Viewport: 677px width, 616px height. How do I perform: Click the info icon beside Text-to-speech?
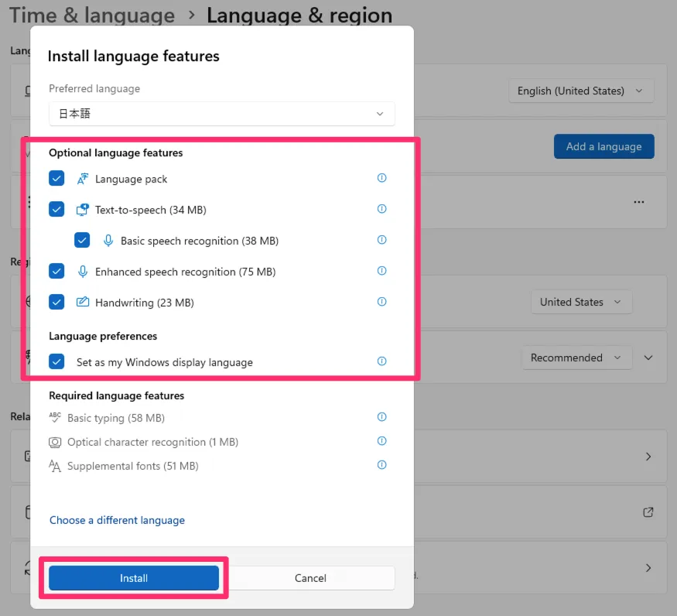coord(381,209)
